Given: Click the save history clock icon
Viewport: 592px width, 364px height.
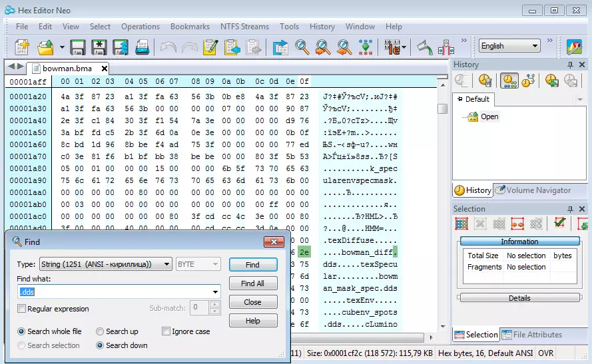Looking at the screenshot, I should pyautogui.click(x=551, y=81).
